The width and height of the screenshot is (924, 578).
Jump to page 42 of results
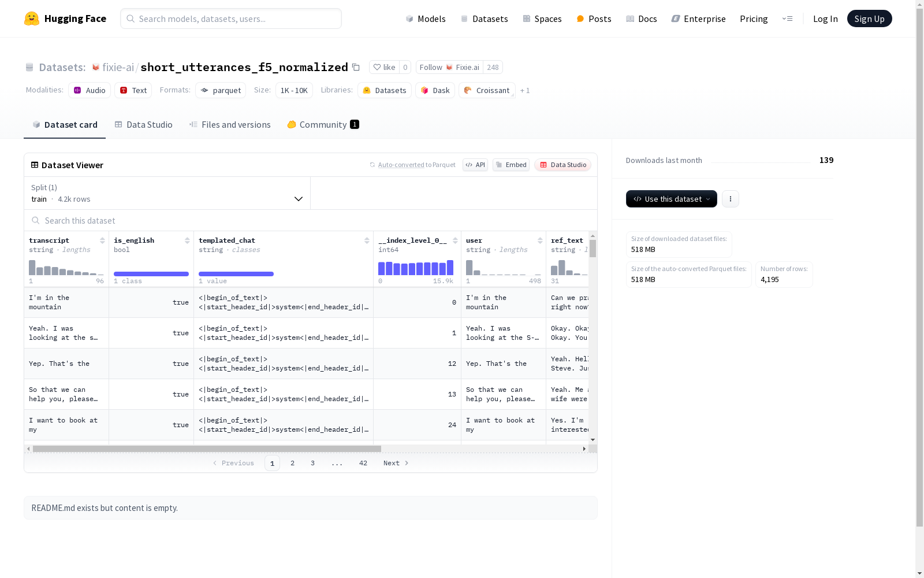(x=363, y=463)
